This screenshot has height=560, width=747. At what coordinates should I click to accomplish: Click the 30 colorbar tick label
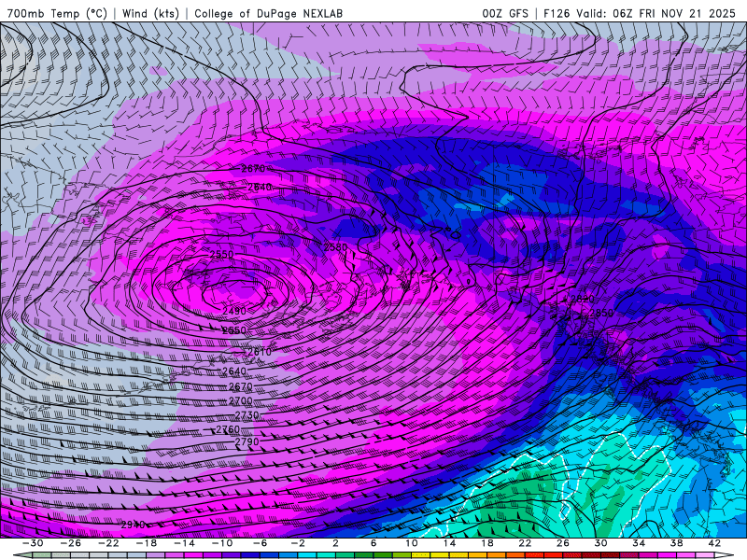600,543
